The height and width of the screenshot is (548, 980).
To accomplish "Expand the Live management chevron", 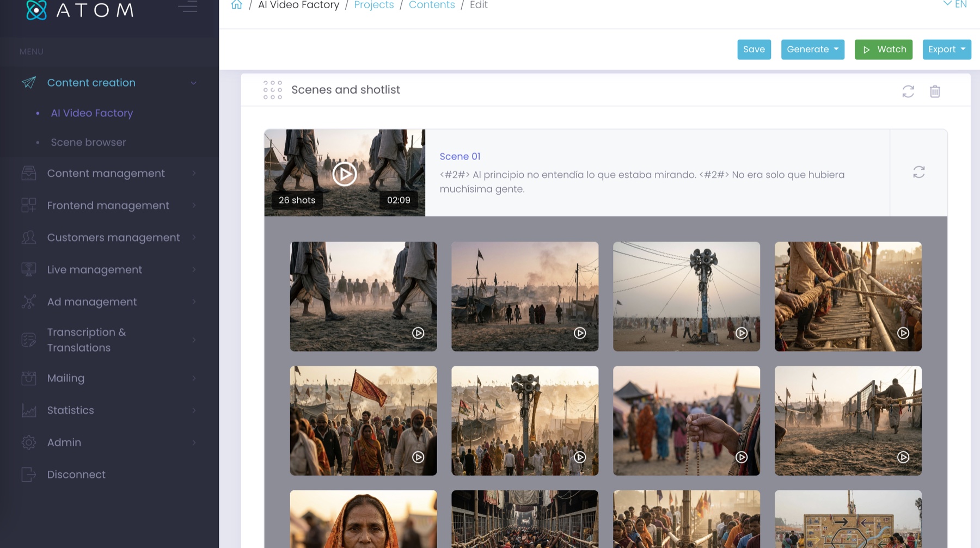I will (x=194, y=270).
